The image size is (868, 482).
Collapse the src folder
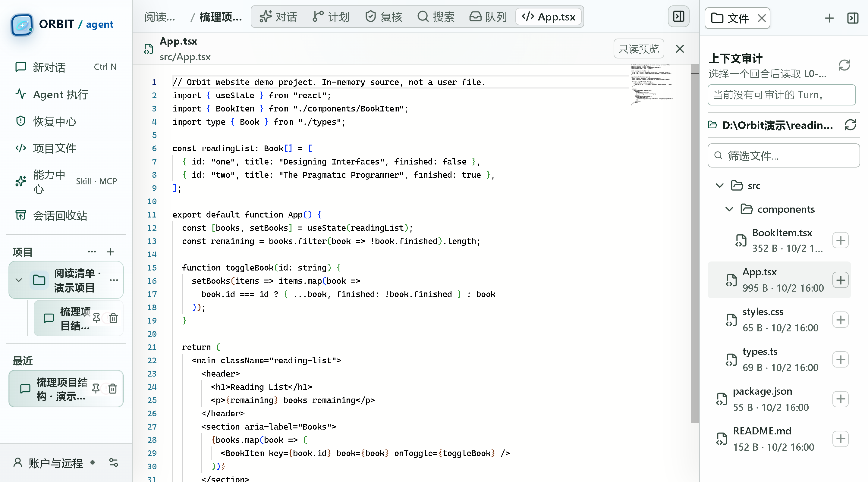tap(719, 186)
